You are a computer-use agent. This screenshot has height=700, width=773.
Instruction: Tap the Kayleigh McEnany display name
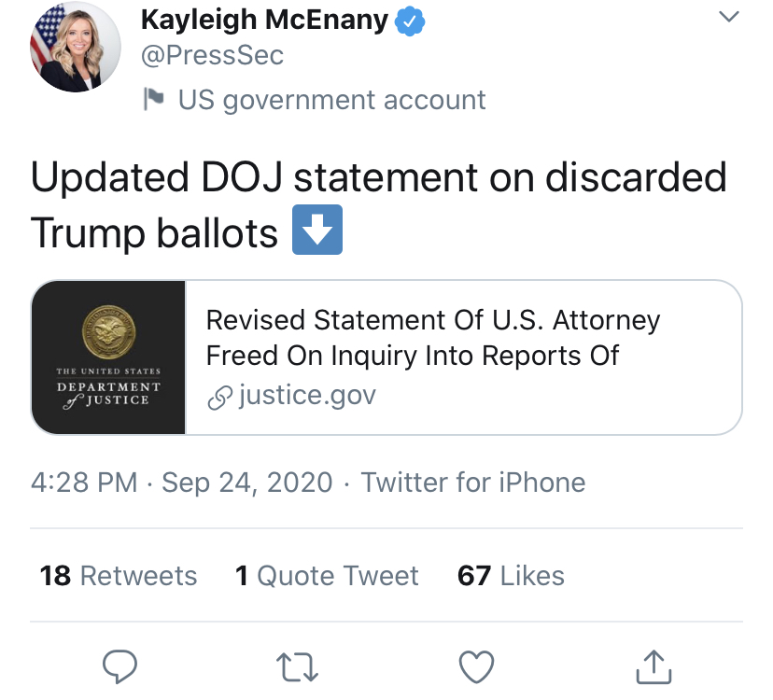point(264,20)
